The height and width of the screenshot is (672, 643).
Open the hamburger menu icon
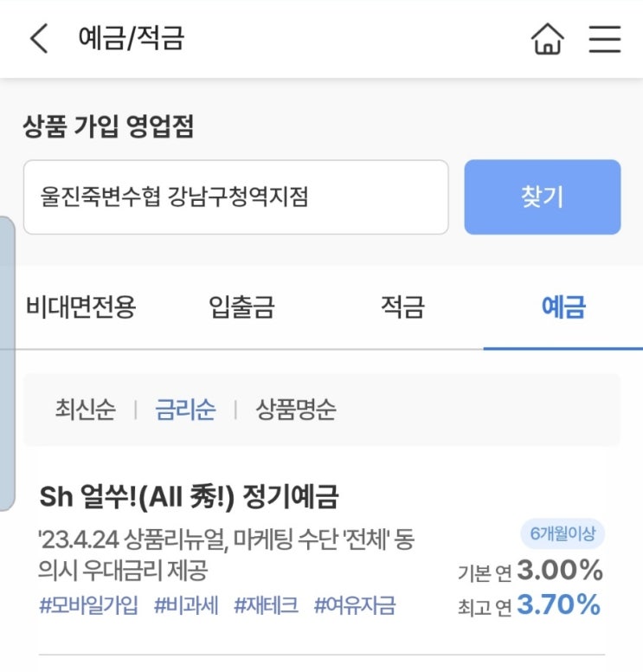604,39
